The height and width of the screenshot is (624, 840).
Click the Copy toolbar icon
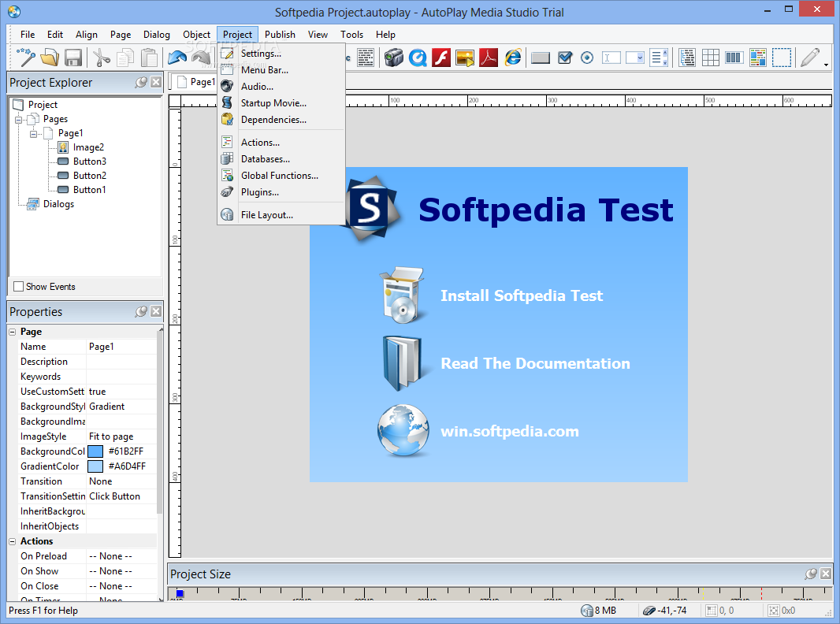pos(125,58)
